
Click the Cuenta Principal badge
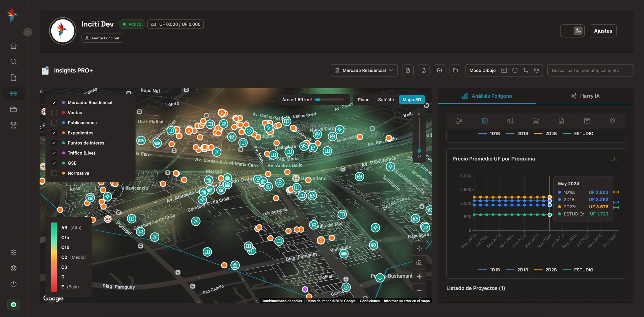point(102,38)
